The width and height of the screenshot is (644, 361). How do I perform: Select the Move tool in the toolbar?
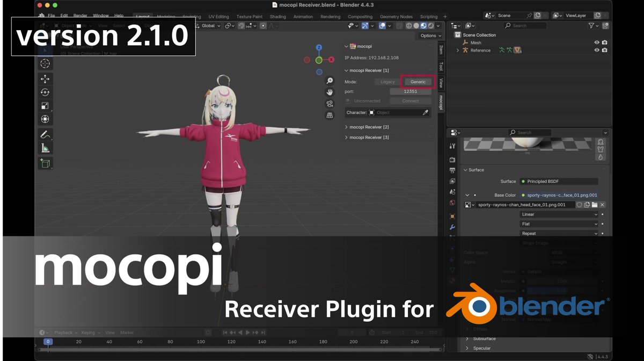point(45,79)
